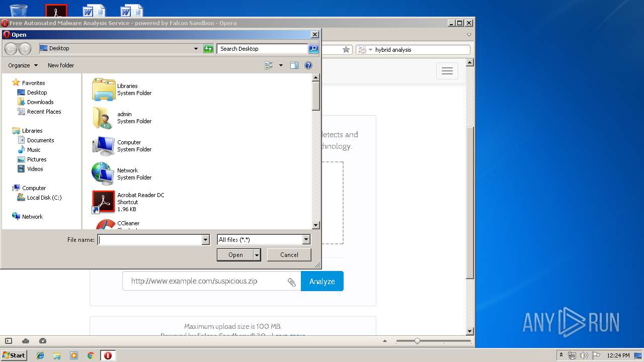
Task: Expand the Desktop address bar dropdown
Action: [196, 49]
